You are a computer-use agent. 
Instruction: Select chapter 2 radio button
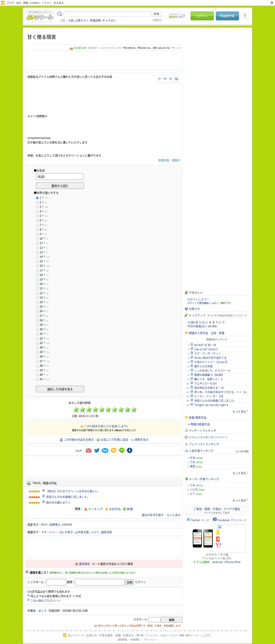click(x=37, y=203)
